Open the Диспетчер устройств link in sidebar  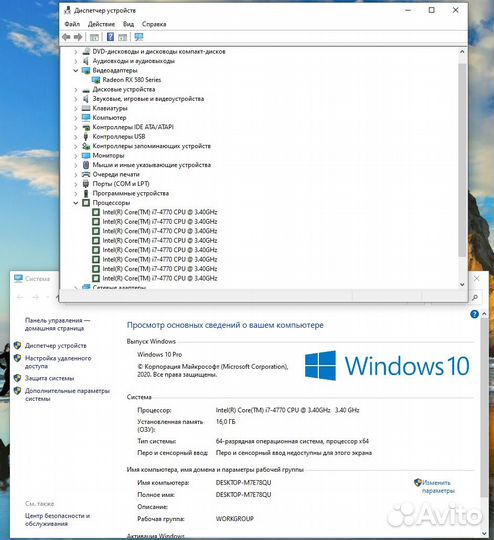[x=56, y=345]
